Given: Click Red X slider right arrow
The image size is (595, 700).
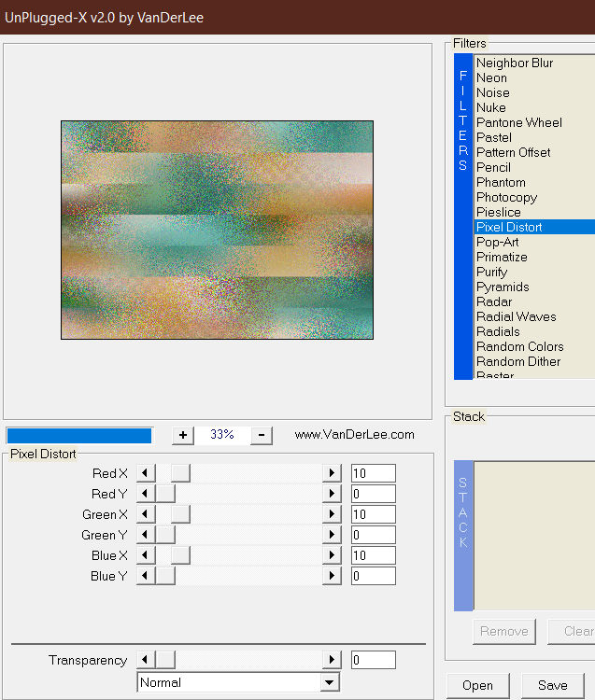Looking at the screenshot, I should (332, 473).
